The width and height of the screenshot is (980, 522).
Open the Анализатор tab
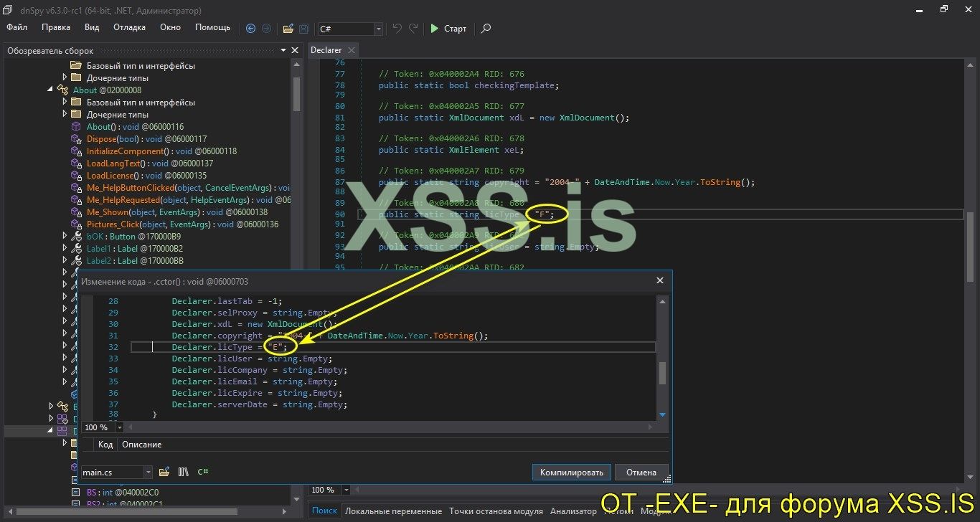[x=573, y=511]
